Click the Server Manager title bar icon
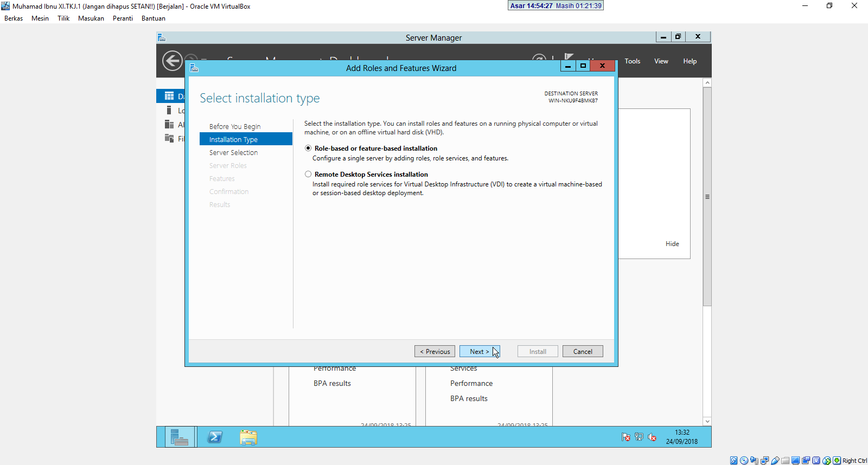868x465 pixels. pos(162,37)
